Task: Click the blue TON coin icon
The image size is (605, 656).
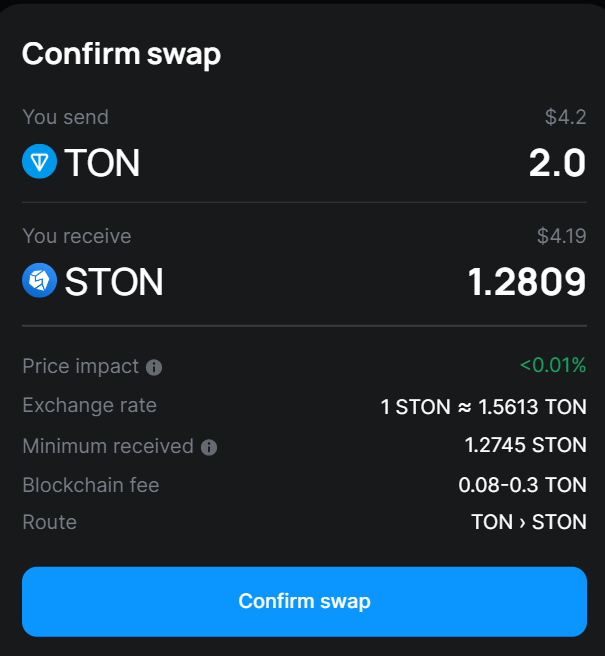Action: tap(39, 161)
